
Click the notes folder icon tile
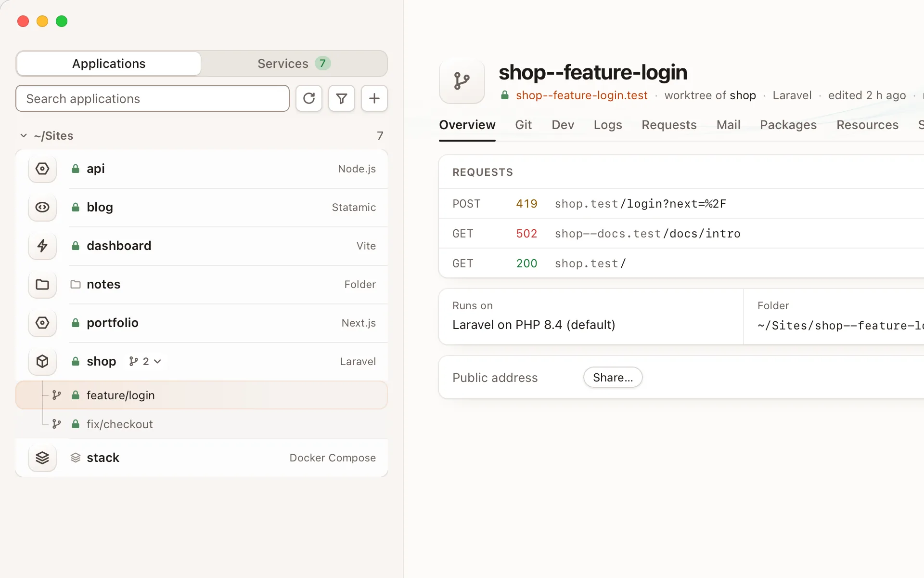coord(42,284)
